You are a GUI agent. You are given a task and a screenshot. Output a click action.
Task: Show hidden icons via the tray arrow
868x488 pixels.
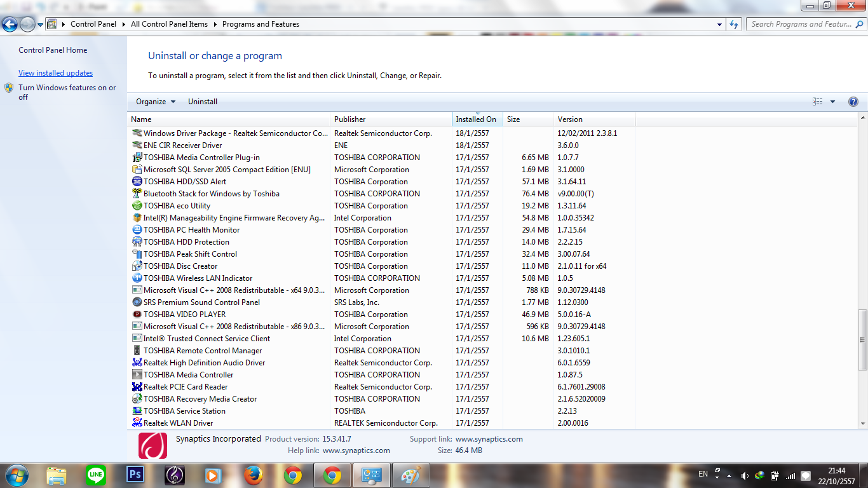click(730, 476)
